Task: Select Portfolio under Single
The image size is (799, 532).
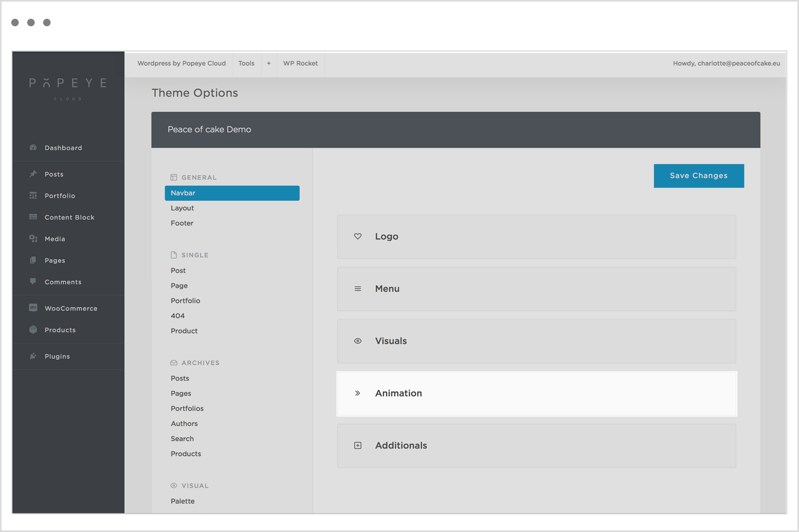Action: (x=185, y=300)
